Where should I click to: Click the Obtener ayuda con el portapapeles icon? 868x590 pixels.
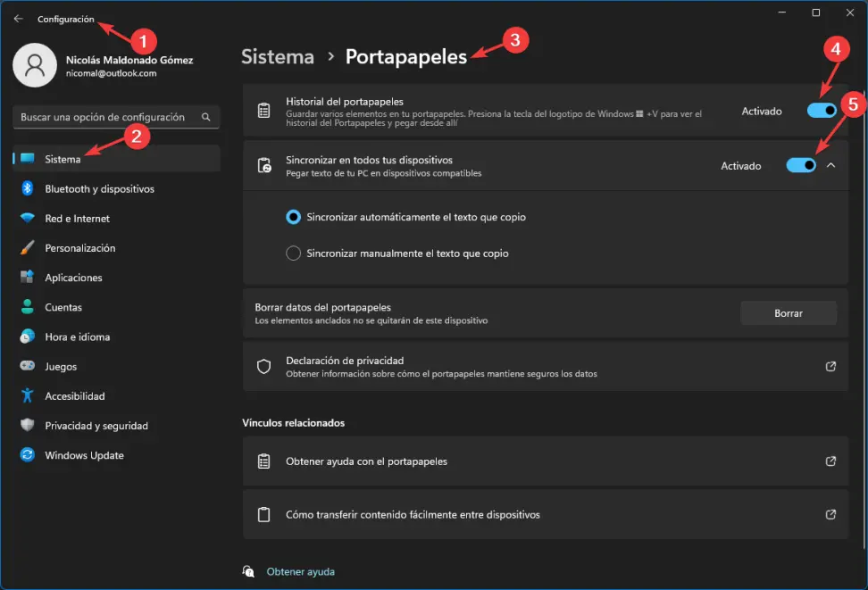[x=264, y=461]
